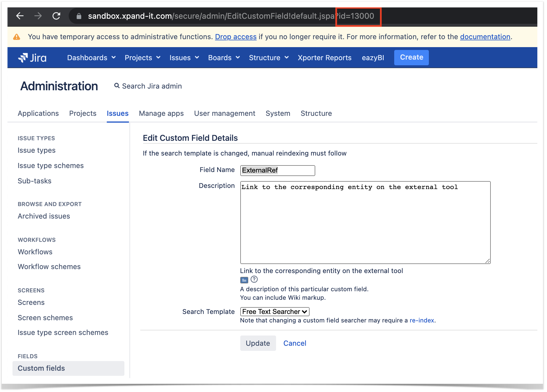Open eazyBI in top navigation
This screenshot has height=392, width=547.
(373, 58)
